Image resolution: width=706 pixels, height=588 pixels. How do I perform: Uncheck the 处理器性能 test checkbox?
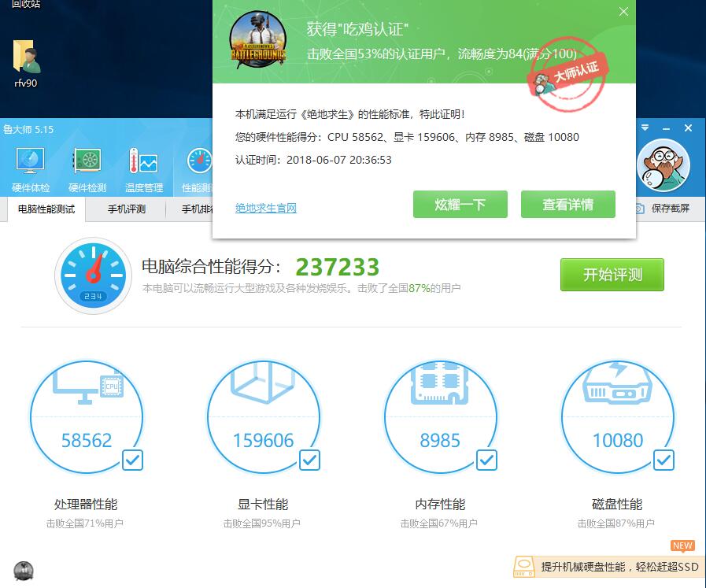132,460
